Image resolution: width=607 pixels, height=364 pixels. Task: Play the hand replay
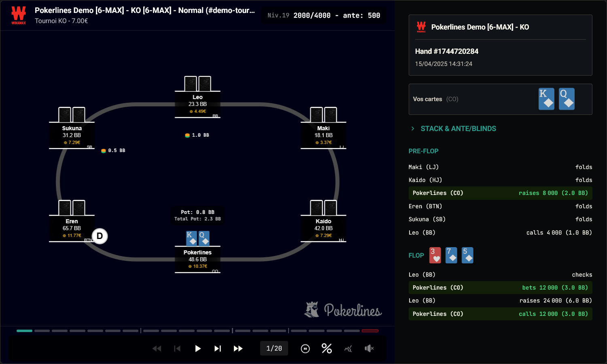pos(197,348)
